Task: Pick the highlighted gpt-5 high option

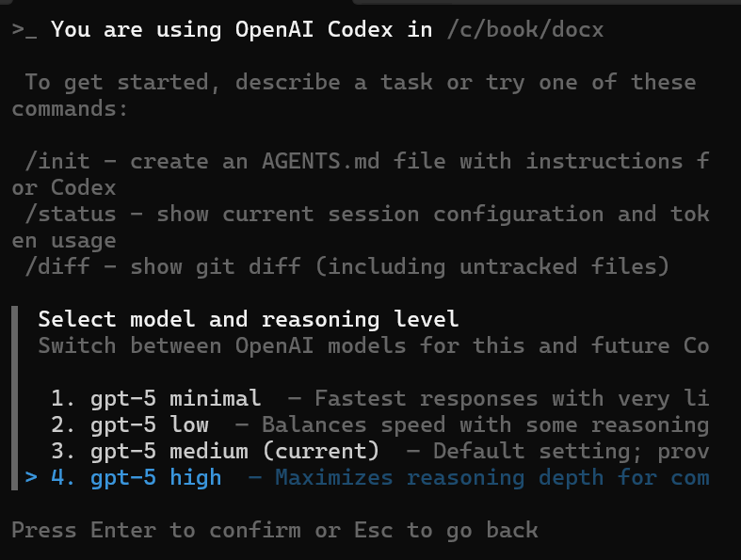Action: point(155,478)
